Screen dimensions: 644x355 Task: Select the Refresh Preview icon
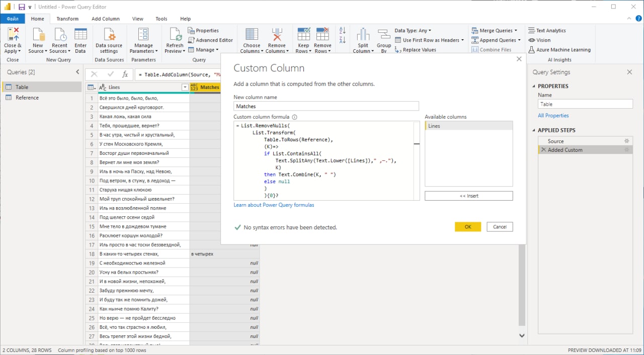[175, 41]
